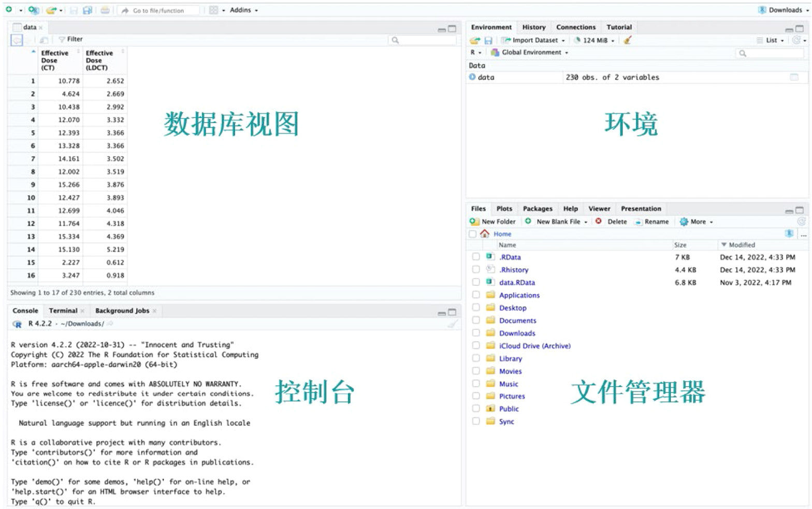Check the box next to data.RData

coord(476,282)
